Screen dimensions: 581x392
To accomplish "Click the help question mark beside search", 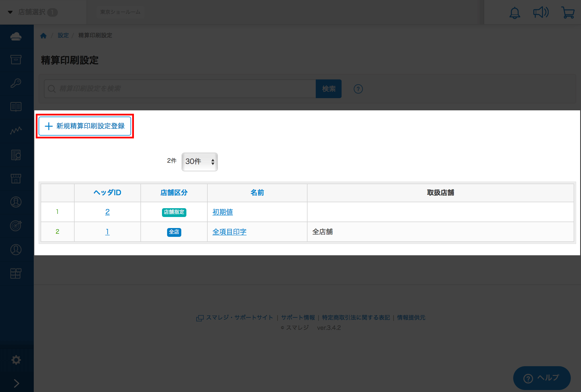I will tap(358, 89).
